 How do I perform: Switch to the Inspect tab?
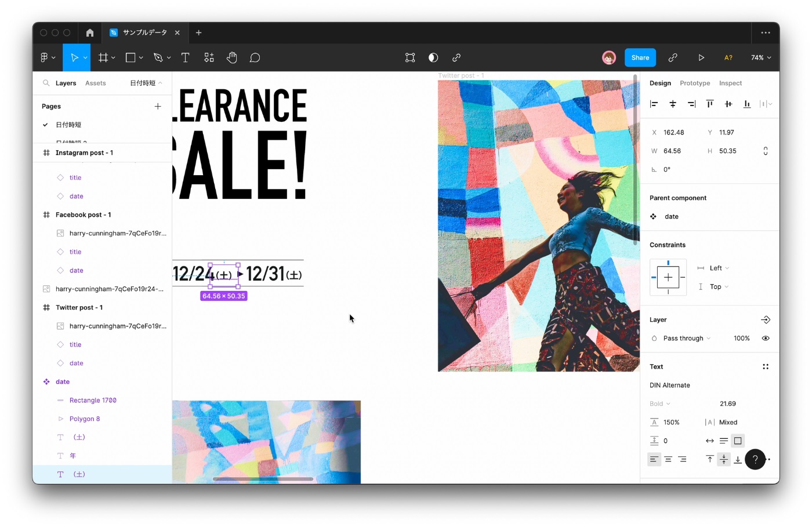[x=730, y=83]
